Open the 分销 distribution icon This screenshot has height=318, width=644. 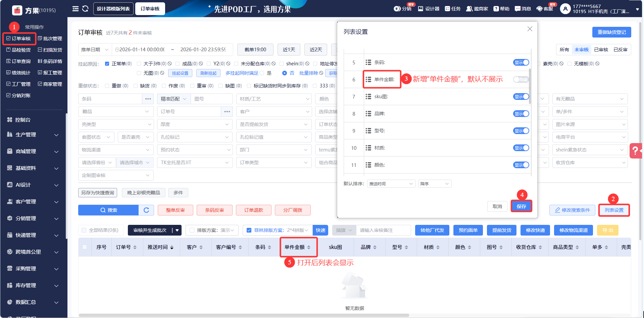tap(397, 9)
